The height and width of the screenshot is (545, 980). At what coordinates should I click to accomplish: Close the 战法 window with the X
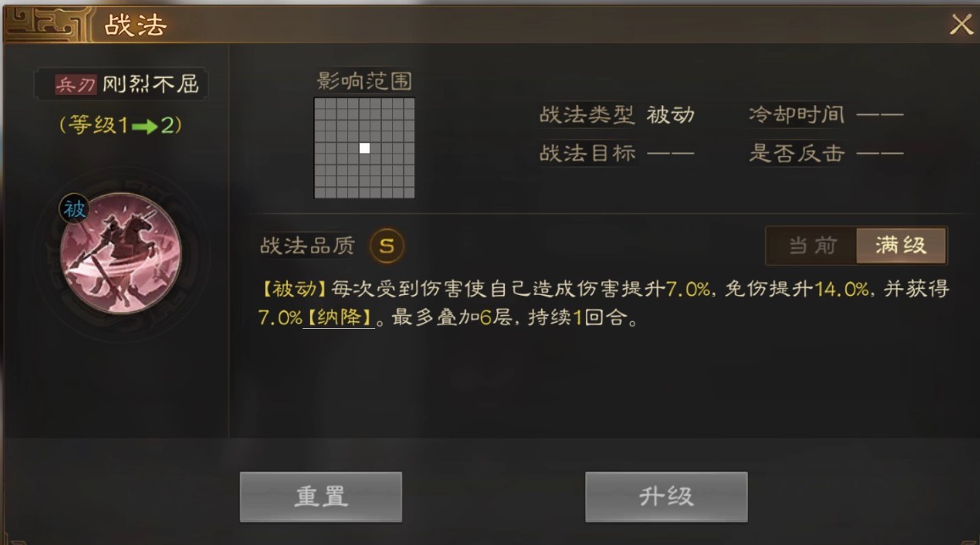point(961,25)
